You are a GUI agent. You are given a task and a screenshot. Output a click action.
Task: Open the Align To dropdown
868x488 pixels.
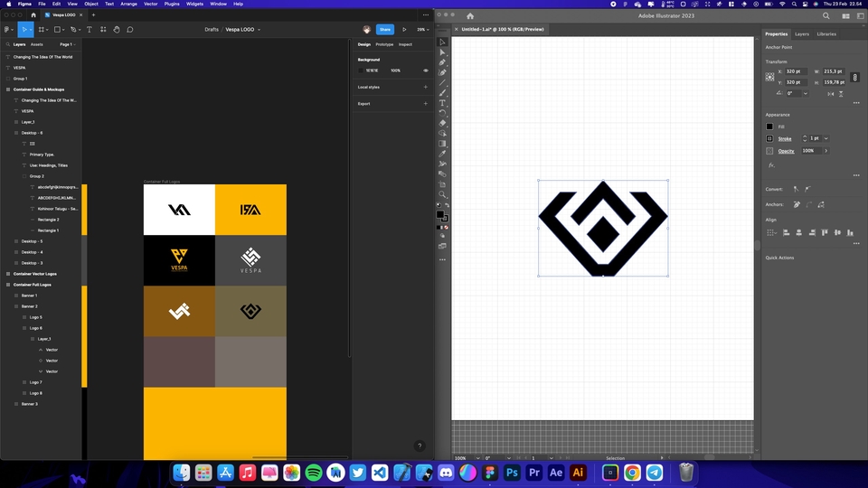[771, 233]
